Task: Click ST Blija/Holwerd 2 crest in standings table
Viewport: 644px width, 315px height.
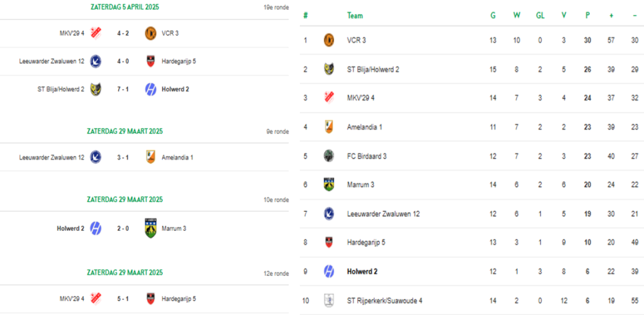Action: click(x=328, y=69)
